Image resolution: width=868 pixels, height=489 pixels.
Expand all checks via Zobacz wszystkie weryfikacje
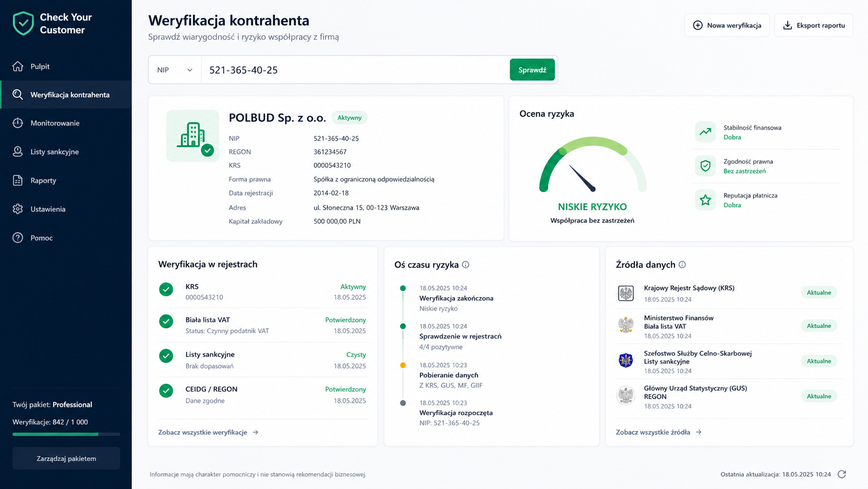(208, 432)
